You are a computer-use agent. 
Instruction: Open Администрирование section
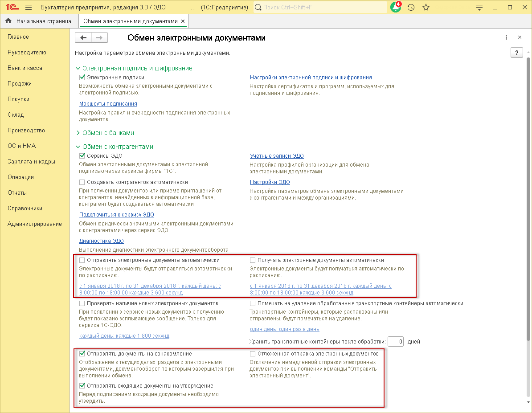click(35, 224)
